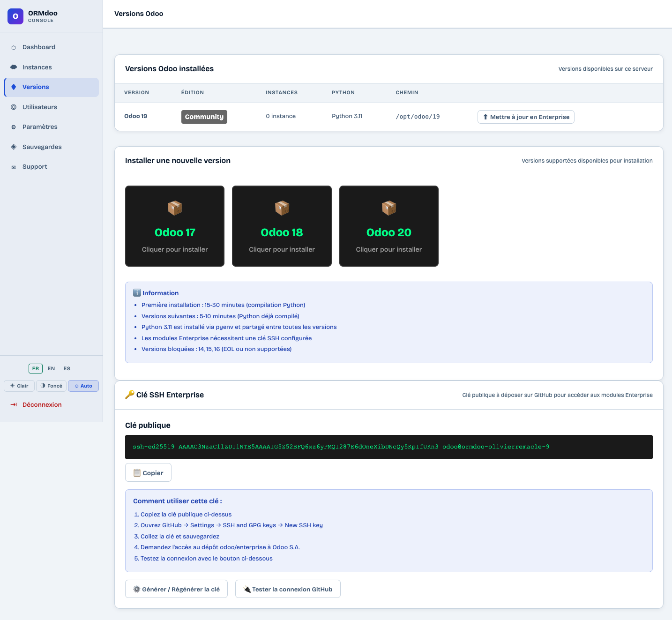672x620 pixels.
Task: Click the 'Installer une nouvelle version' heading
Action: click(178, 161)
